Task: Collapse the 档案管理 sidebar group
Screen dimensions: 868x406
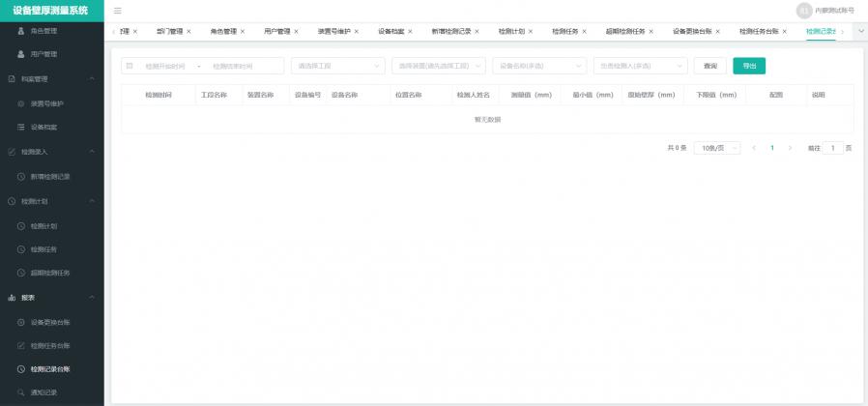Action: [92, 79]
